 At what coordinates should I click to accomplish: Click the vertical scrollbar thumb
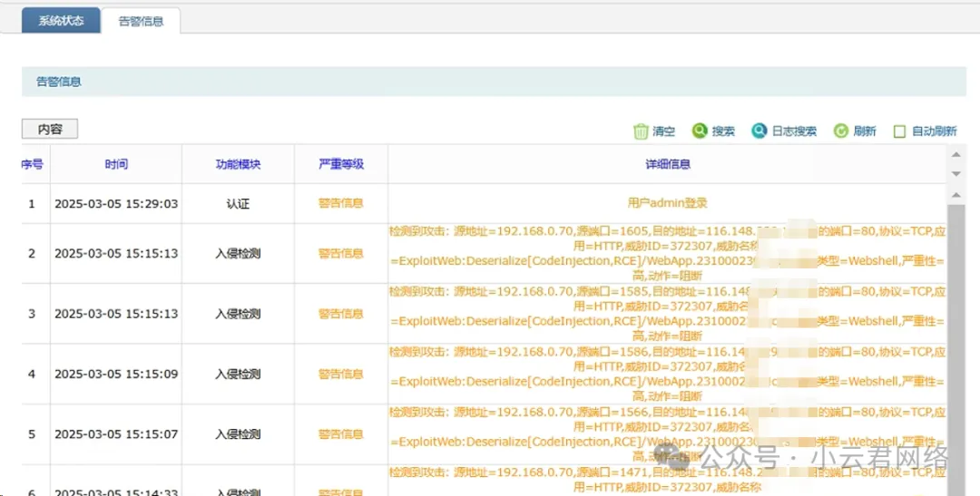(955, 336)
